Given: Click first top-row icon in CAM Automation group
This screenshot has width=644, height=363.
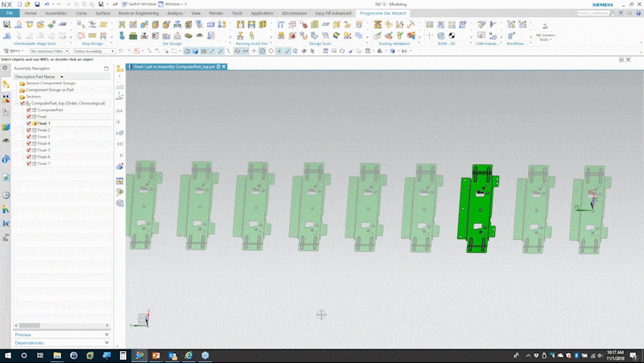Looking at the screenshot, I should pyautogui.click(x=481, y=25).
